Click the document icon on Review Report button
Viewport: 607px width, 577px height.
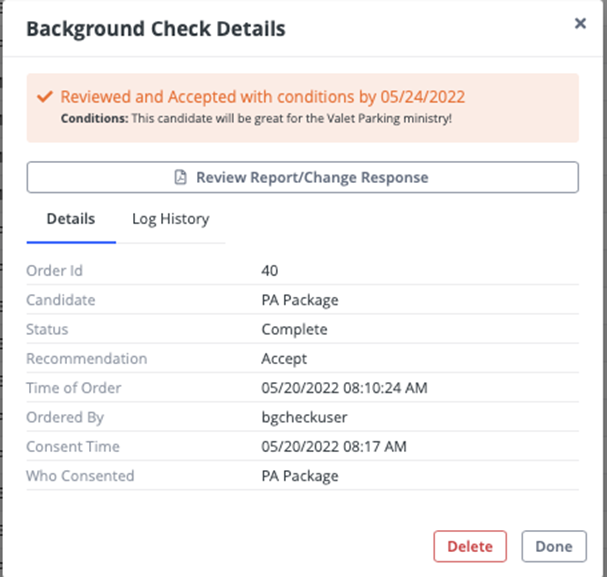pyautogui.click(x=181, y=178)
